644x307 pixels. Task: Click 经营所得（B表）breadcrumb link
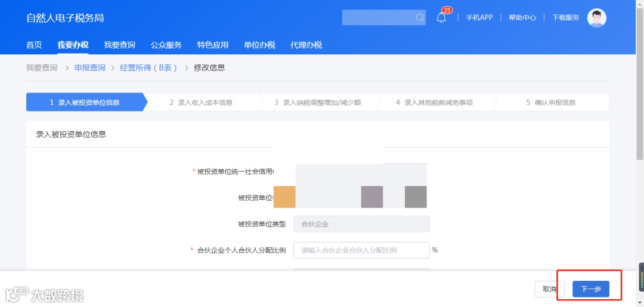[148, 68]
